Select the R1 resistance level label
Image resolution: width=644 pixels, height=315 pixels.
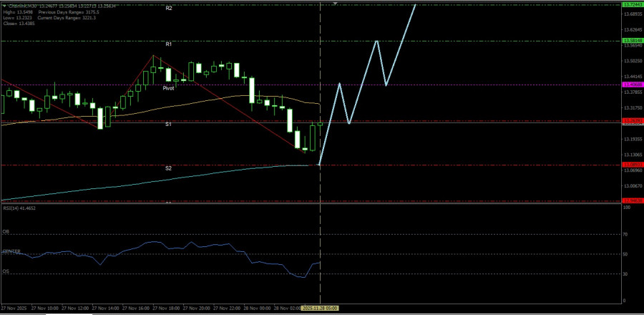pos(169,44)
